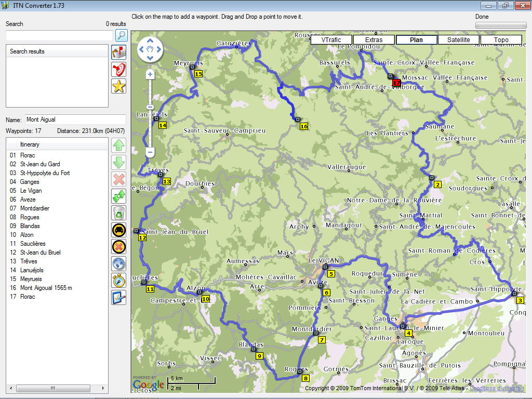532x399 pixels.
Task: Pan map up with top arrow
Action: pyautogui.click(x=150, y=41)
